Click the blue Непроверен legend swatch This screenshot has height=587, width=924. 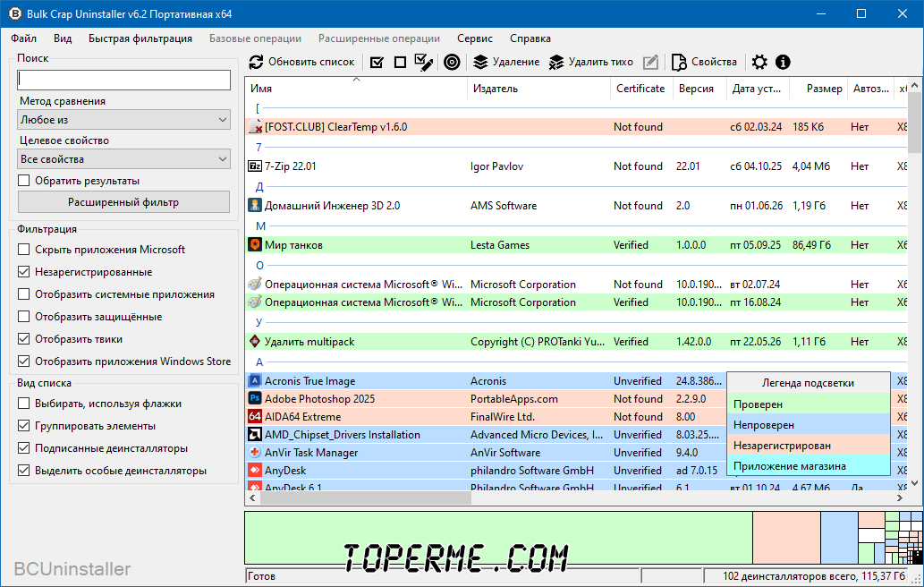point(808,425)
